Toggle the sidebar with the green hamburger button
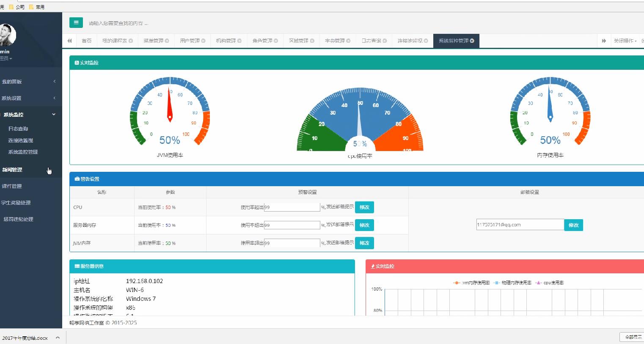The image size is (644, 344). (76, 22)
